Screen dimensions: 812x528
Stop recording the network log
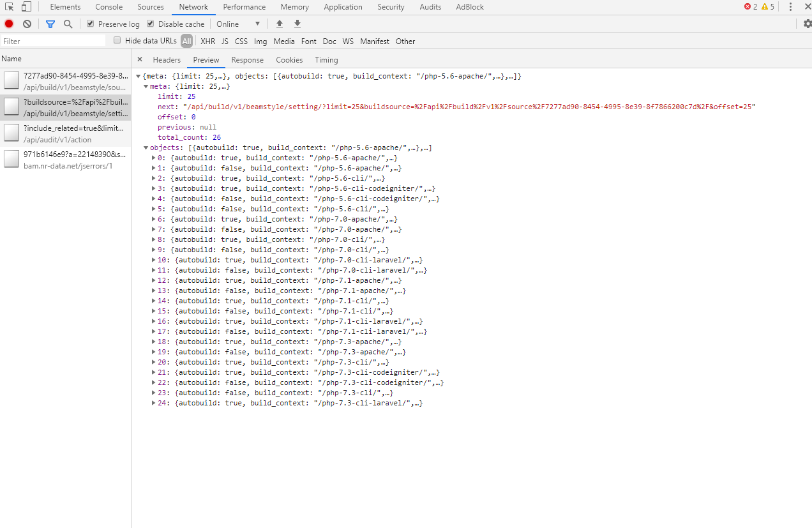pos(8,23)
